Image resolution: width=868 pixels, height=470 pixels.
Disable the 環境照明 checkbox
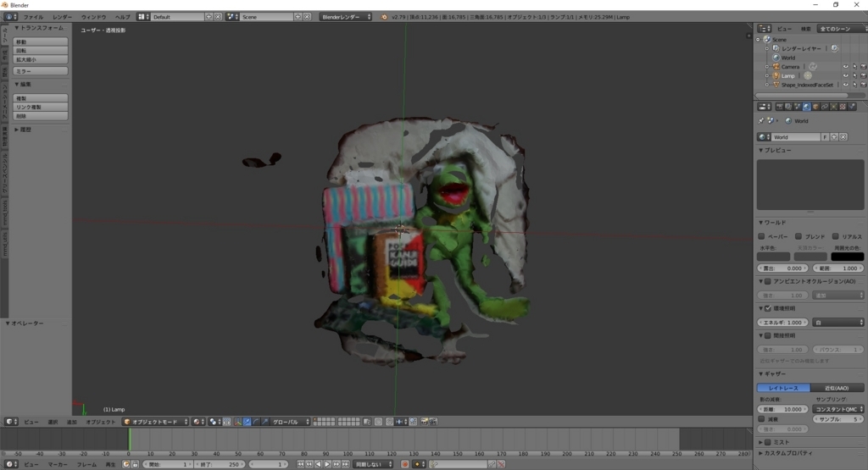[x=768, y=308]
